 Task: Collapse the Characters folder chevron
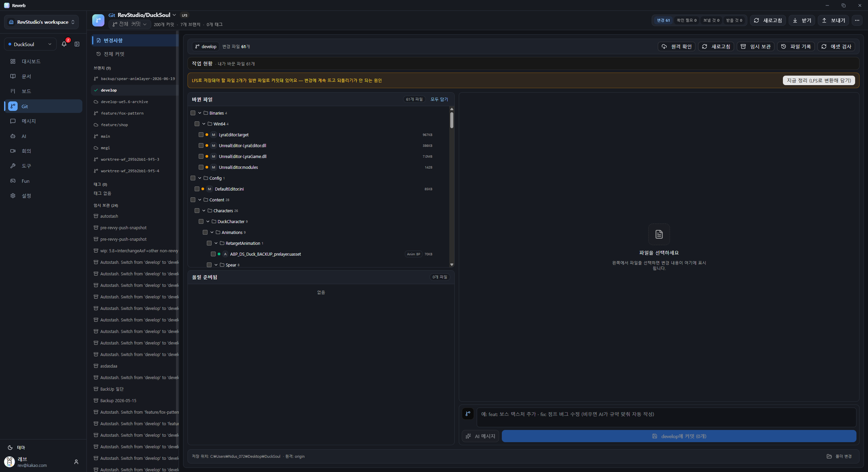pos(204,211)
